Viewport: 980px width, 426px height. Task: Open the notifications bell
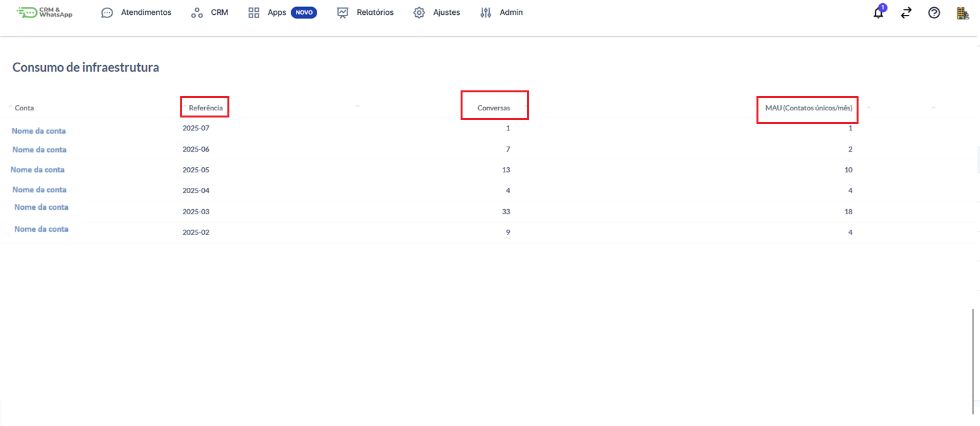click(x=878, y=13)
